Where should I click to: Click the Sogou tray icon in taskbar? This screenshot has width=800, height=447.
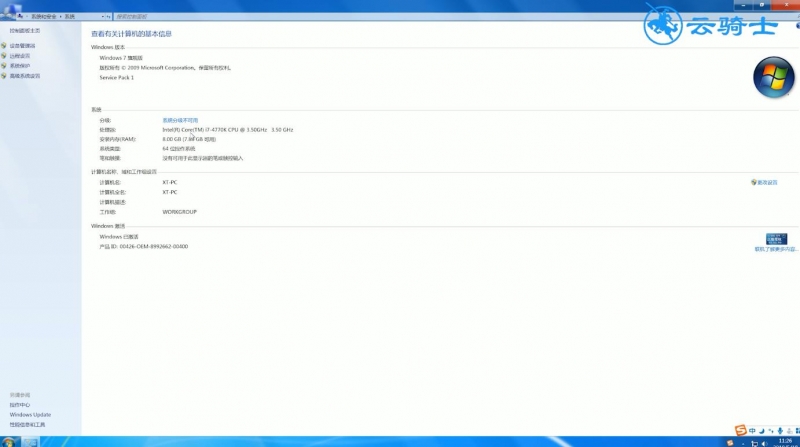pyautogui.click(x=730, y=443)
